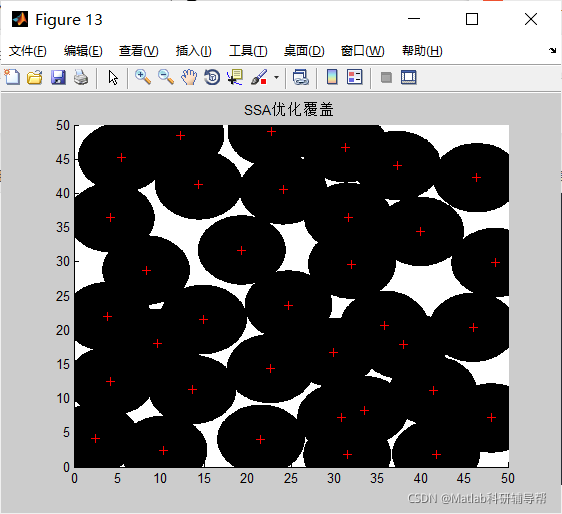The width and height of the screenshot is (562, 514).
Task: Open the 插入(I) menu
Action: (x=194, y=51)
